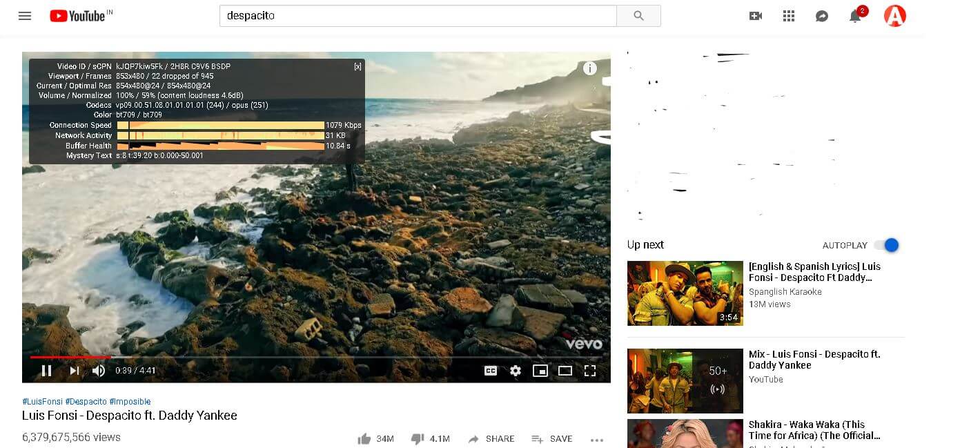This screenshot has width=980, height=448.
Task: Open player settings gear
Action: click(516, 371)
